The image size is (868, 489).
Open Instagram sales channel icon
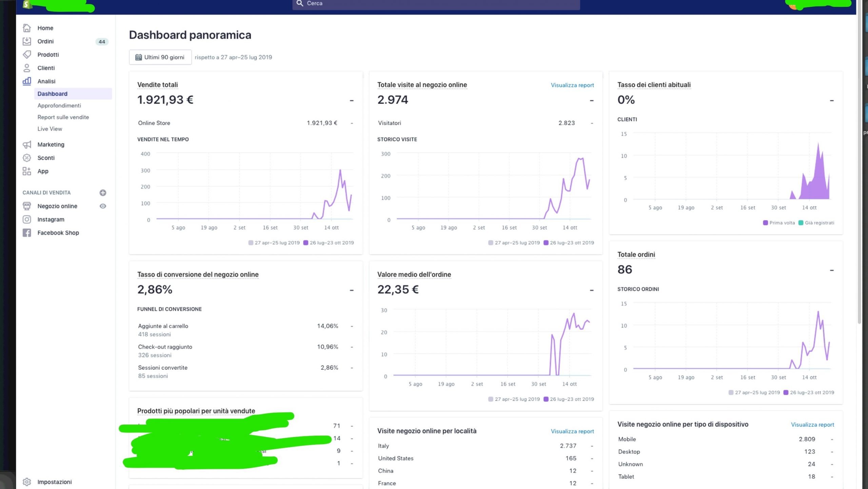click(x=27, y=220)
